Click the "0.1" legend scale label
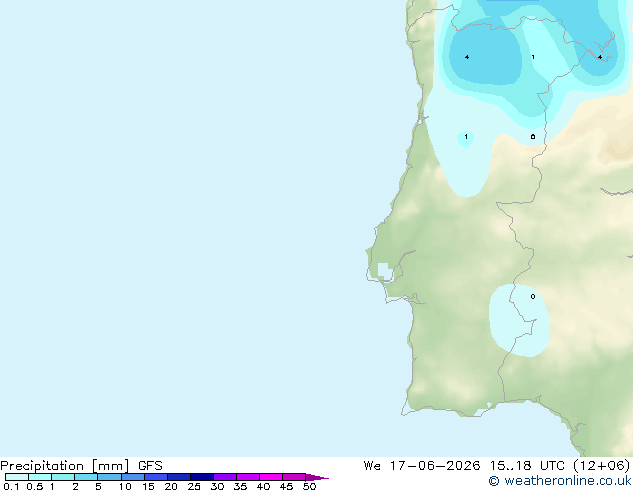Viewport: 634px width, 490px height. [x=11, y=486]
